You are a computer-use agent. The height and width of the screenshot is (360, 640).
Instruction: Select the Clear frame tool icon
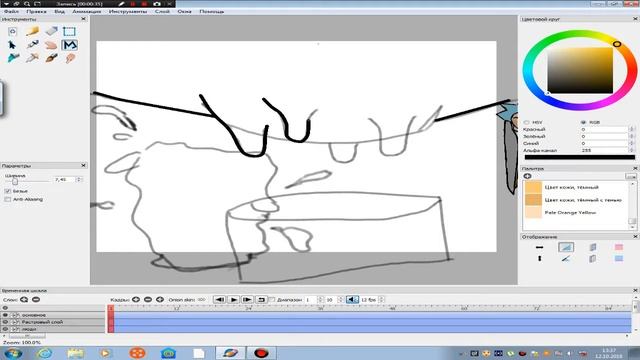[13, 31]
